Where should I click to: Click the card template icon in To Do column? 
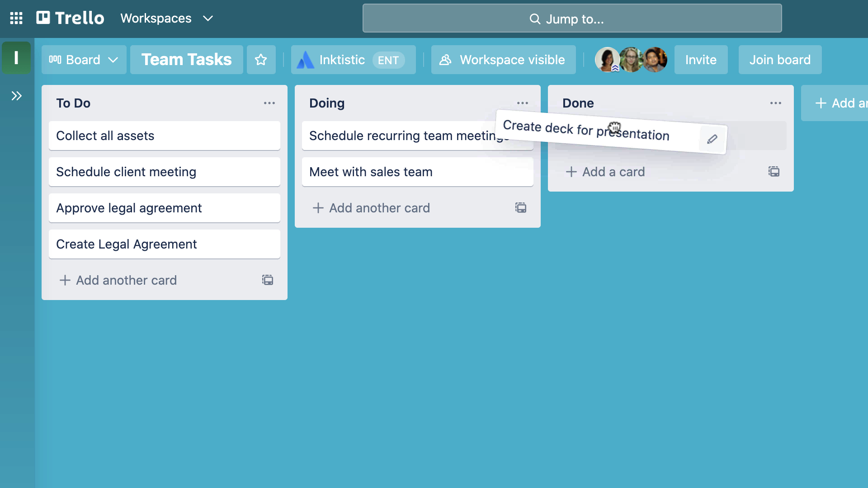click(268, 280)
